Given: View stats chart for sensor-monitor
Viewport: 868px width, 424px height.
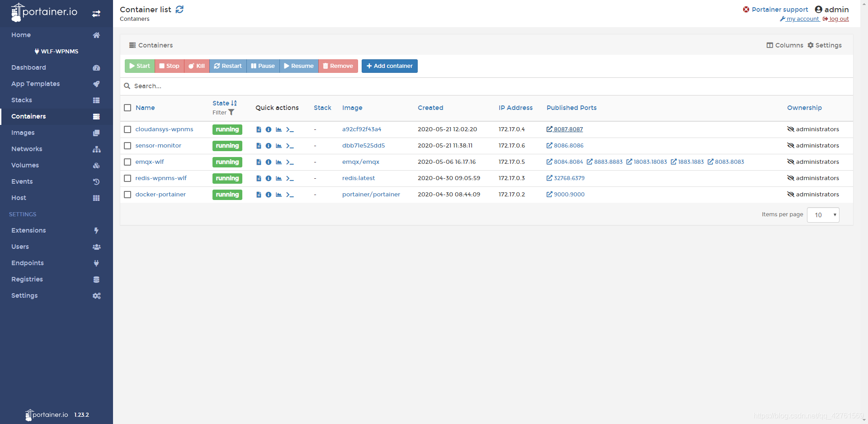Looking at the screenshot, I should pyautogui.click(x=279, y=146).
